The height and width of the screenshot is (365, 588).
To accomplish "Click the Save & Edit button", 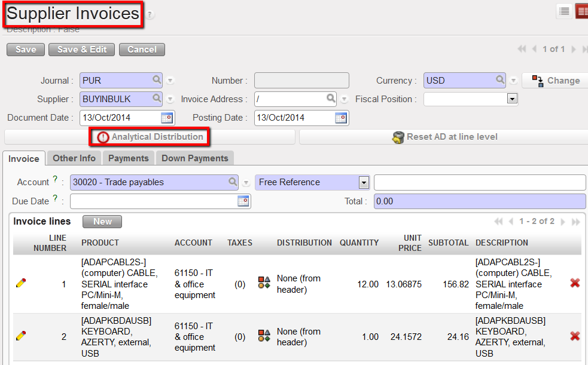I will (x=82, y=50).
